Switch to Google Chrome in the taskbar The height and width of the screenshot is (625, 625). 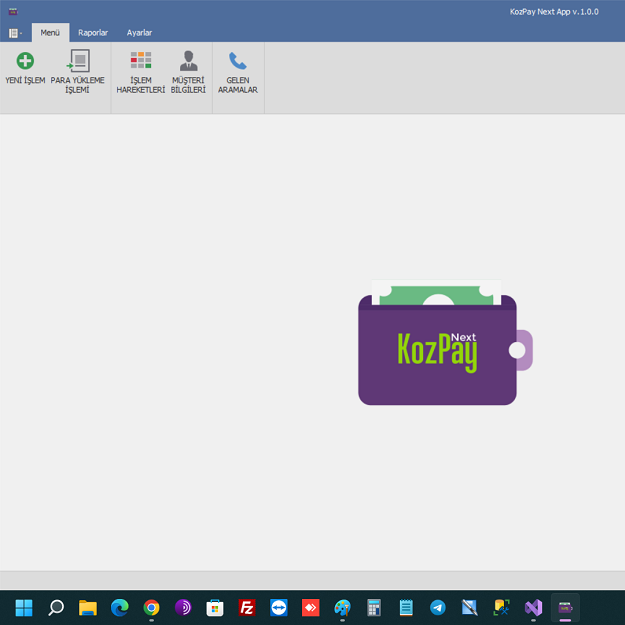(151, 607)
